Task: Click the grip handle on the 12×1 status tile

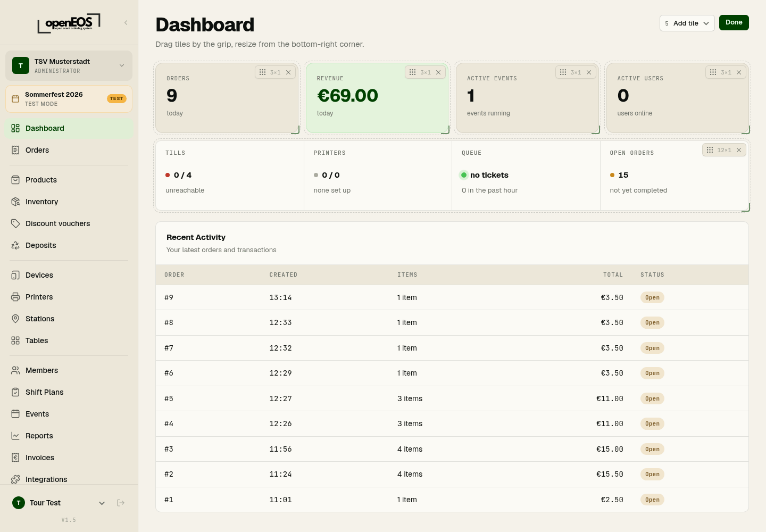Action: (x=710, y=150)
